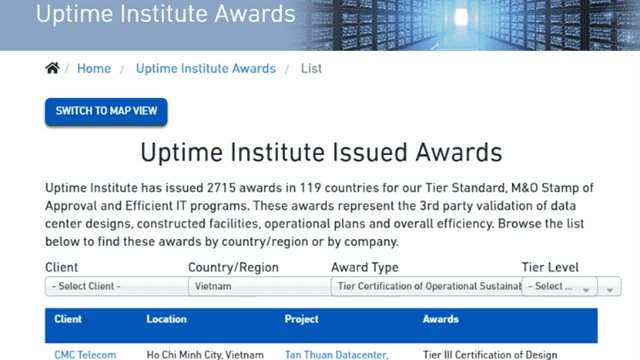Open the CMC Telecom client link
Screen dimensions: 640x360
tap(85, 355)
